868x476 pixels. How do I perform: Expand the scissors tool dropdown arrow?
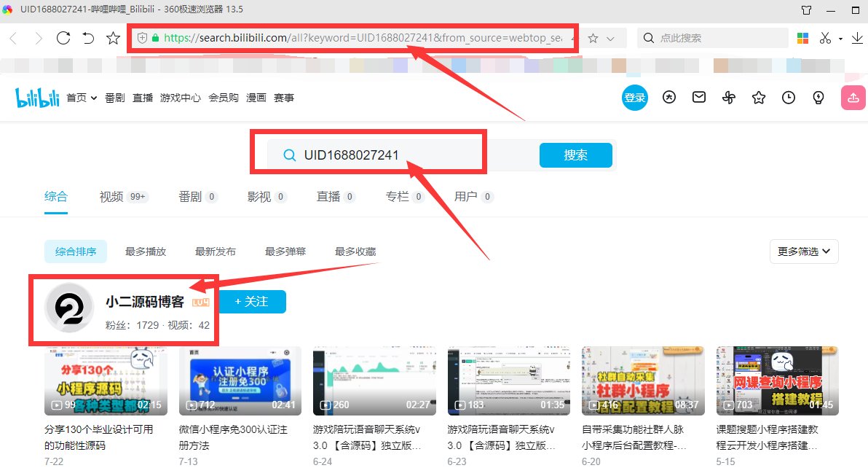point(839,38)
